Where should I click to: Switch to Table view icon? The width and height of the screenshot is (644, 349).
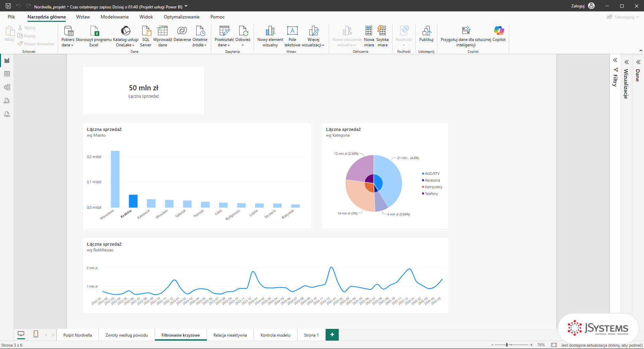[x=7, y=74]
